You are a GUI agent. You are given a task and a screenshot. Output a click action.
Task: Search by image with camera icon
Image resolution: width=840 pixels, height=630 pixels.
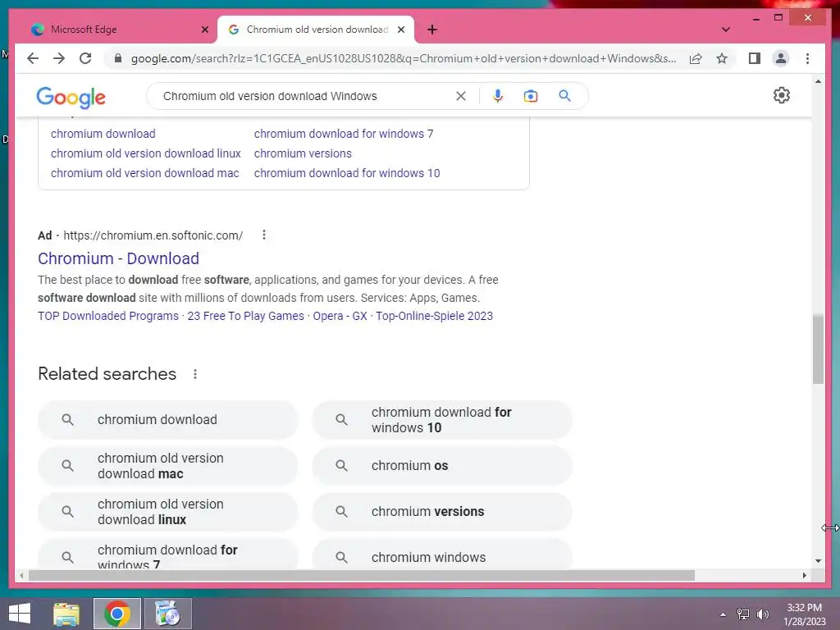pyautogui.click(x=531, y=96)
